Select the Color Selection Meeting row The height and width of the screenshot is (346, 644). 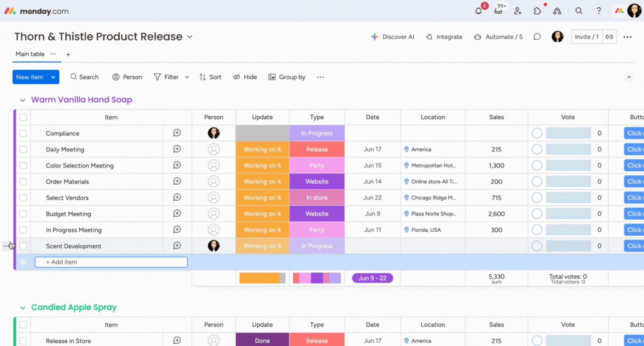pos(23,165)
